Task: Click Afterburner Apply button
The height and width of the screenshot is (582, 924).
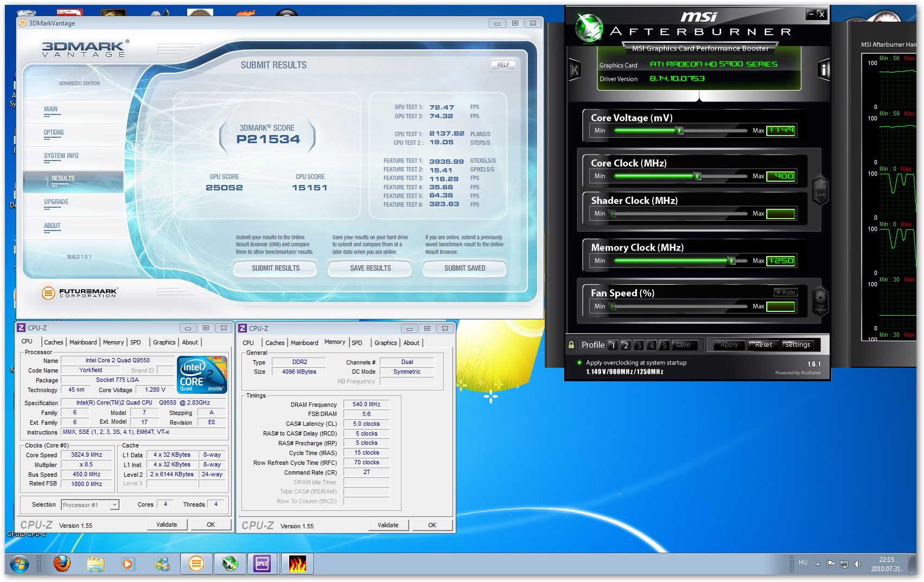Action: click(x=729, y=345)
